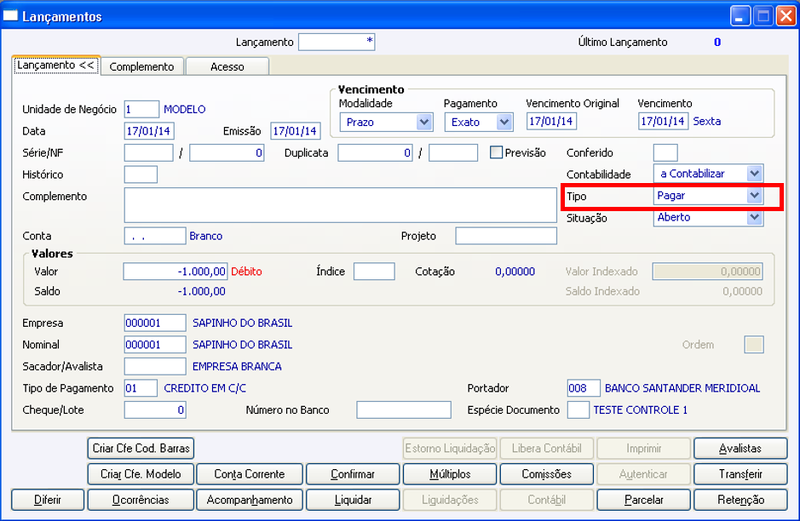The image size is (800, 521).
Task: Click the Diferir button
Action: click(47, 500)
